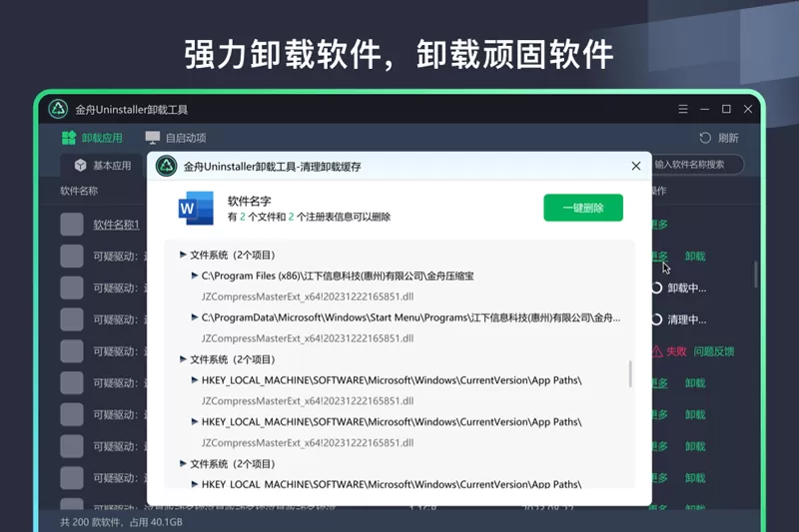Viewport: 799px width, 532px height.
Task: Click the 软件名字 title in dialog
Action: coord(249,201)
